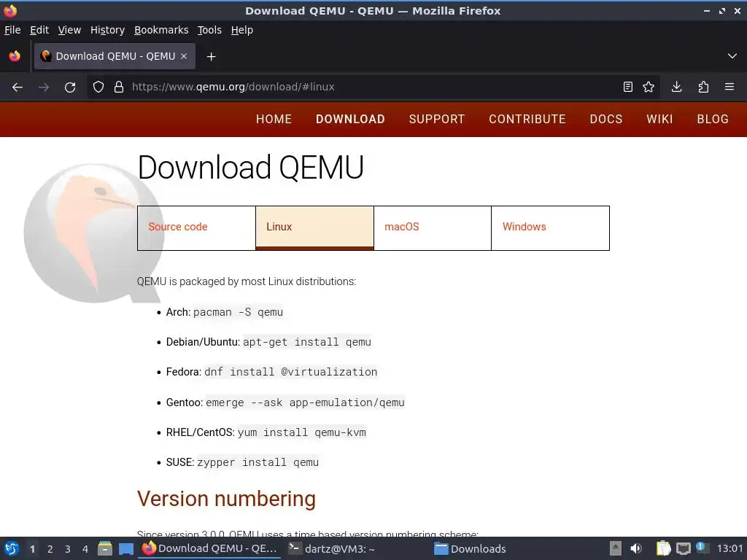Open the CONTRIBUTE navigation link
747x560 pixels.
[x=527, y=119]
